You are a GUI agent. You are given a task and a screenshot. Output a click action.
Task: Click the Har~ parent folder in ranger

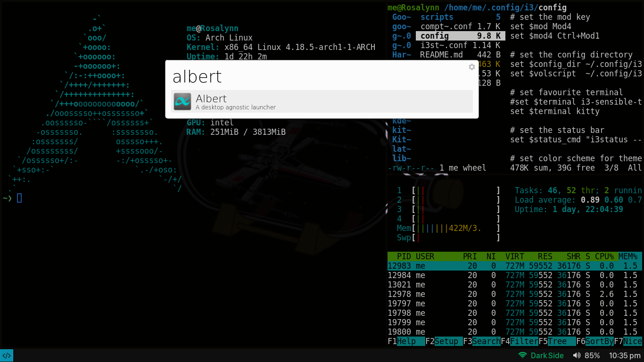click(x=402, y=55)
